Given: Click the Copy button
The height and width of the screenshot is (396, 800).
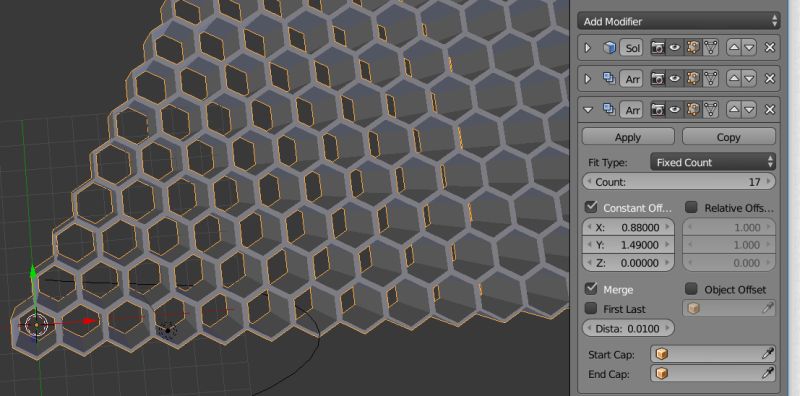Looking at the screenshot, I should click(x=729, y=137).
